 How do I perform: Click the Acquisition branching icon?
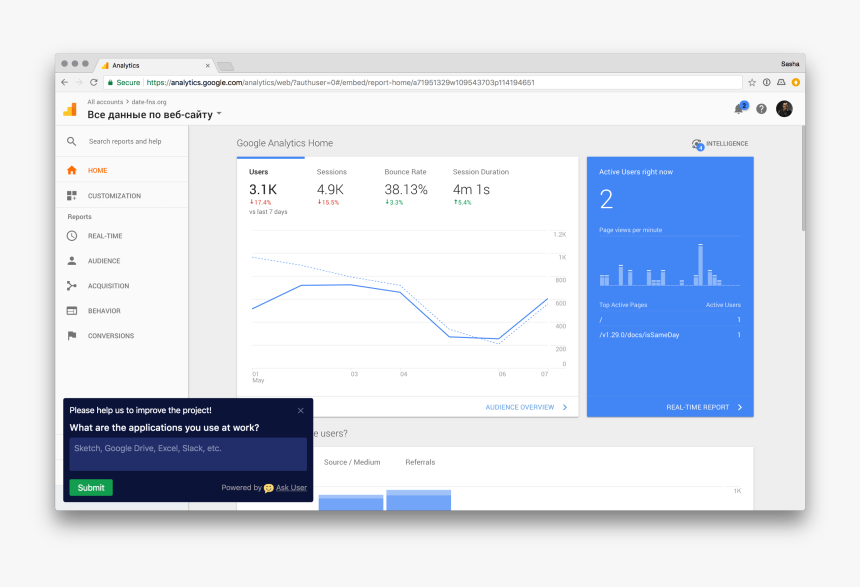point(72,286)
